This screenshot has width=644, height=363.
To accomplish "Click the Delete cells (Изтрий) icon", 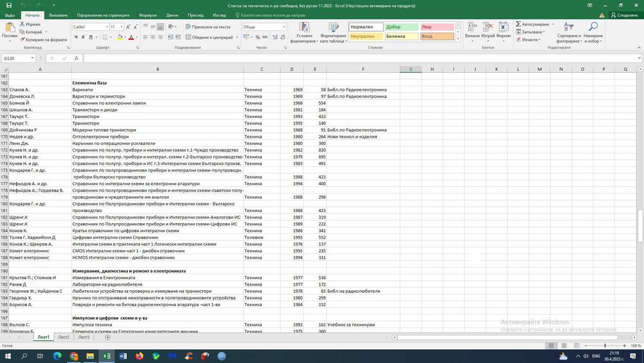I will point(488,27).
